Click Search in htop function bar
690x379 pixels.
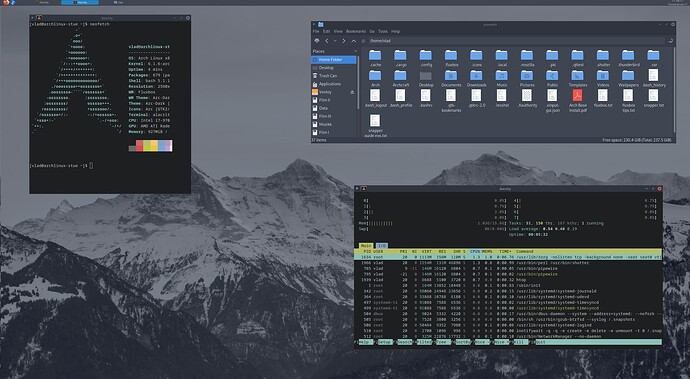[405, 342]
